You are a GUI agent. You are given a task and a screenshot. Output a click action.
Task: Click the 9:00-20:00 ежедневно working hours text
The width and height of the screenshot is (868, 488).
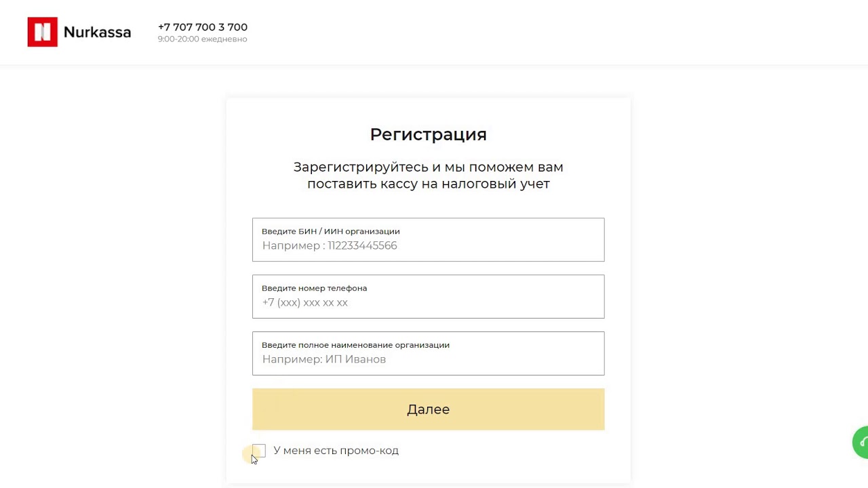202,39
